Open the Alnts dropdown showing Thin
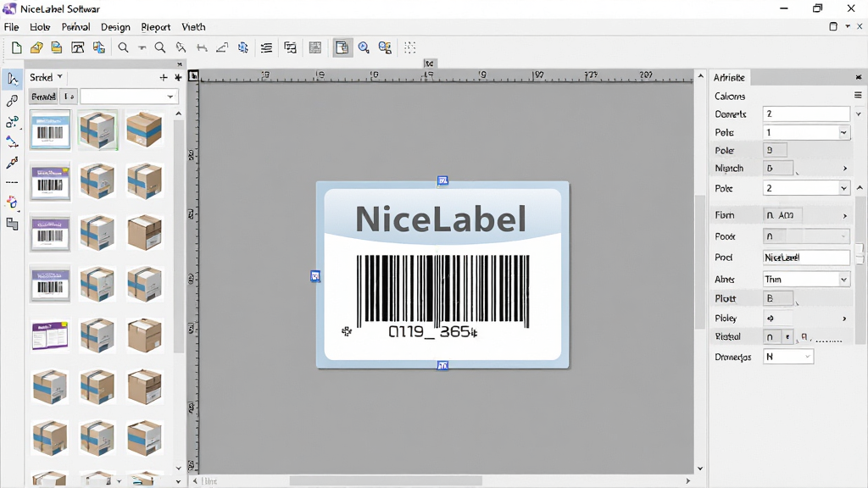This screenshot has width=868, height=488. tap(806, 280)
